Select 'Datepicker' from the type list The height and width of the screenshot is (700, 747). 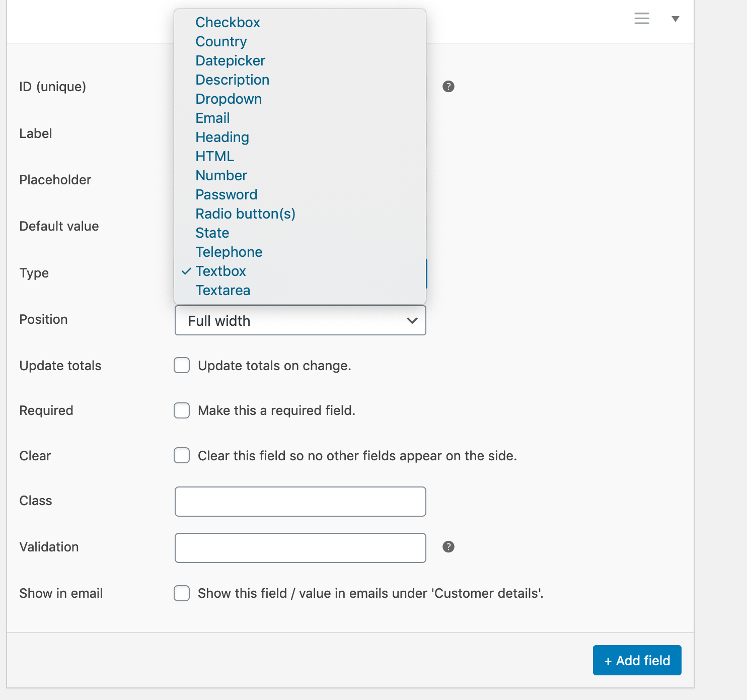(230, 60)
